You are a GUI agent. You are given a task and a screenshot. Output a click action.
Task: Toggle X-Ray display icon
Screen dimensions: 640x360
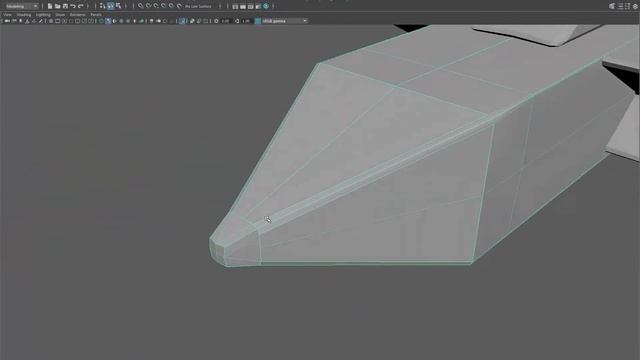(192, 21)
